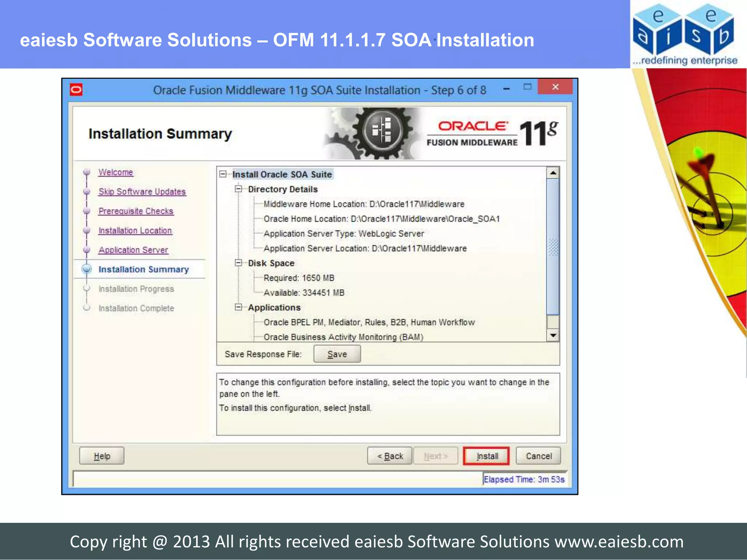Collapse the Disk Space tree node
The width and height of the screenshot is (747, 560).
coord(239,263)
